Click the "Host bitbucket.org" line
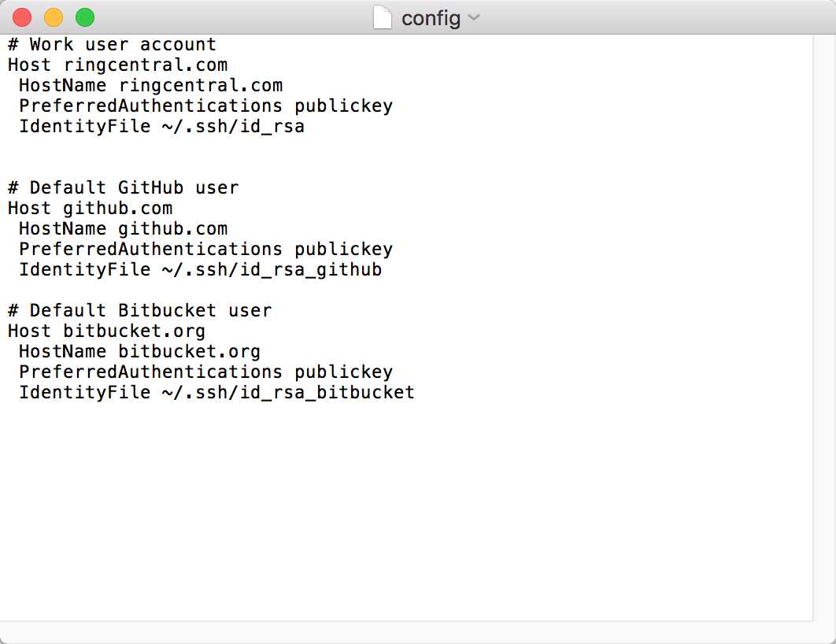Screen dimensions: 836x644 [x=106, y=331]
